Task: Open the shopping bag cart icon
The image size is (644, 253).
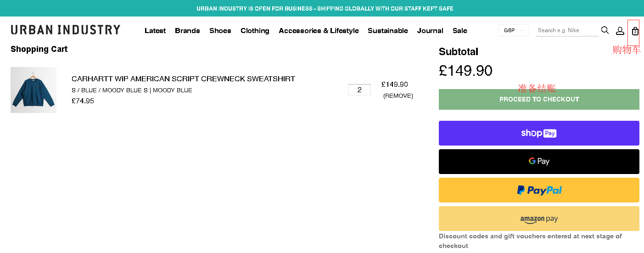Action: 635,31
